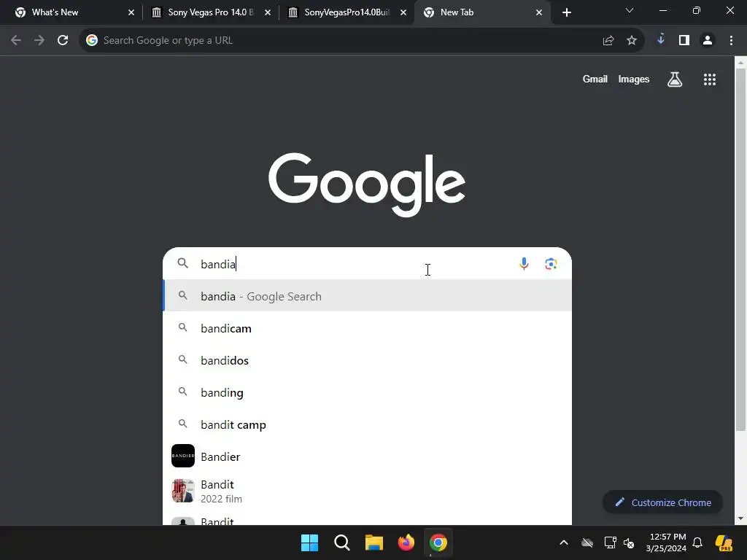Click the Bandit film poster thumbnail
Image resolution: width=747 pixels, height=560 pixels.
[x=183, y=491]
